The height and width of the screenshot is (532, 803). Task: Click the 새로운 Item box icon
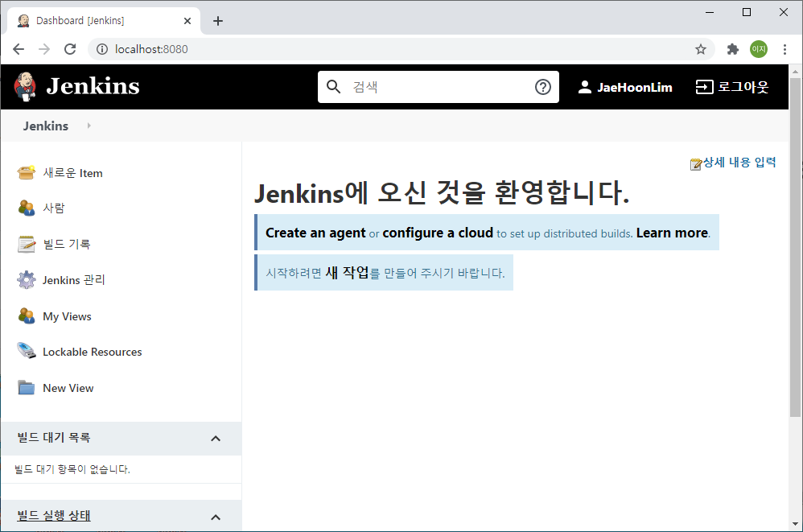click(26, 172)
